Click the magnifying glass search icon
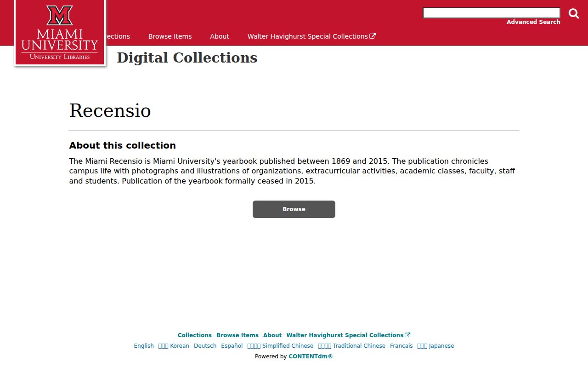Screen dimensions: 588x368 574,13
